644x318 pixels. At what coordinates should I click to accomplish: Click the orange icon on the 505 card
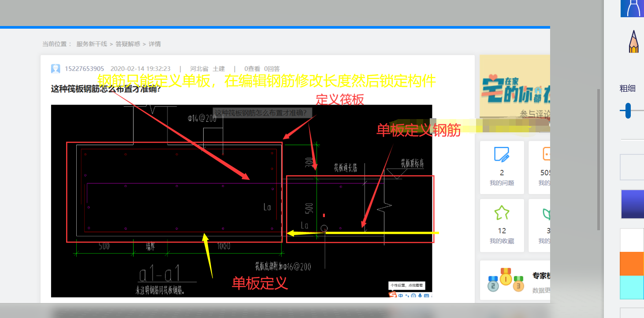547,154
